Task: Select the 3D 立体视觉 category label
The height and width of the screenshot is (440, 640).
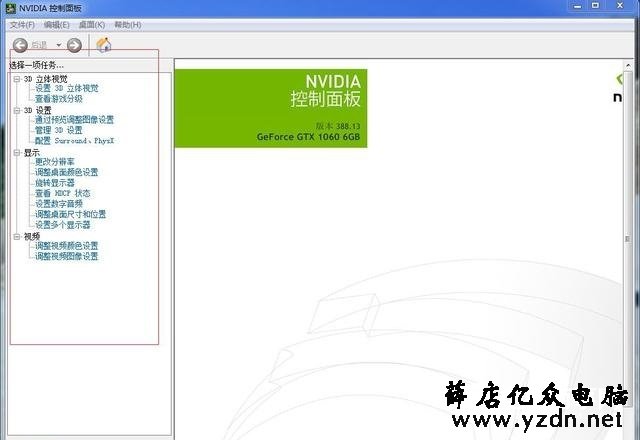Action: pos(46,79)
